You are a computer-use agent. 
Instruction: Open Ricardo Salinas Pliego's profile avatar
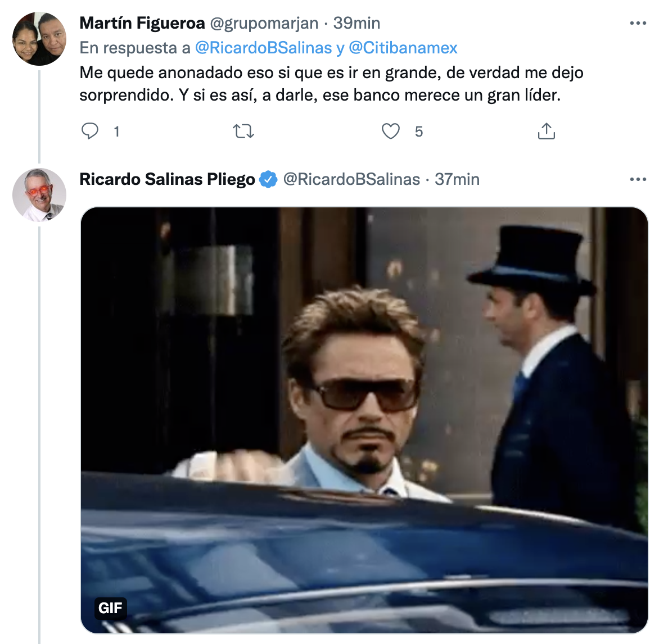point(39,194)
